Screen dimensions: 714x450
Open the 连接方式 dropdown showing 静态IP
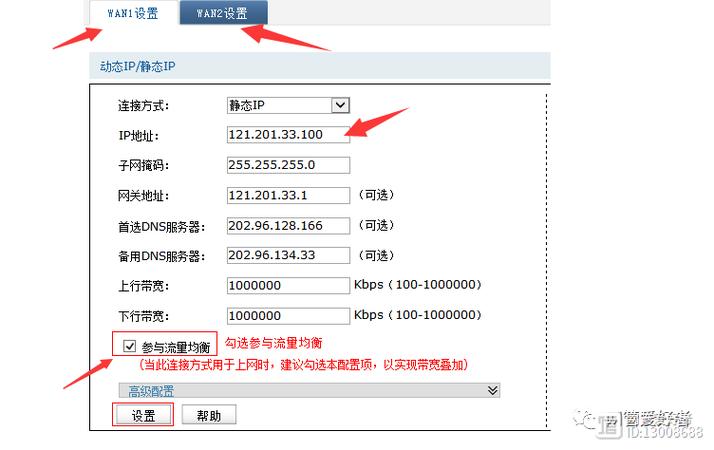pyautogui.click(x=288, y=105)
